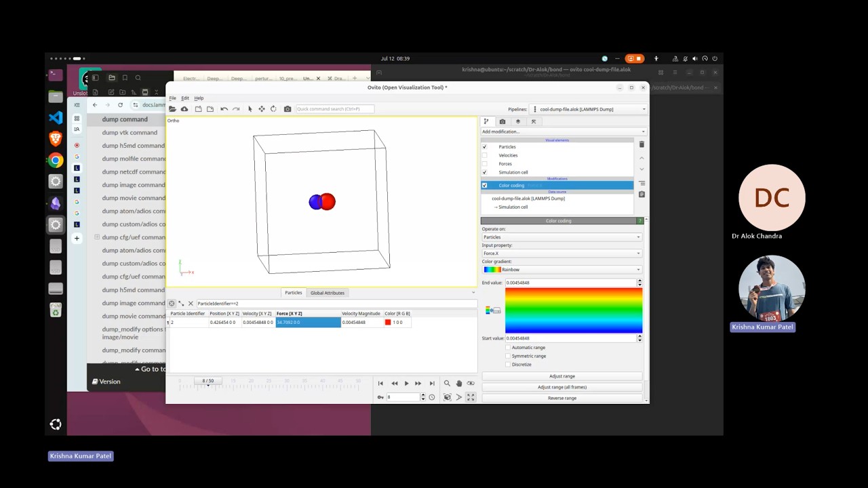Move modifier down with the down arrow
Image resolution: width=868 pixels, height=488 pixels.
[642, 169]
